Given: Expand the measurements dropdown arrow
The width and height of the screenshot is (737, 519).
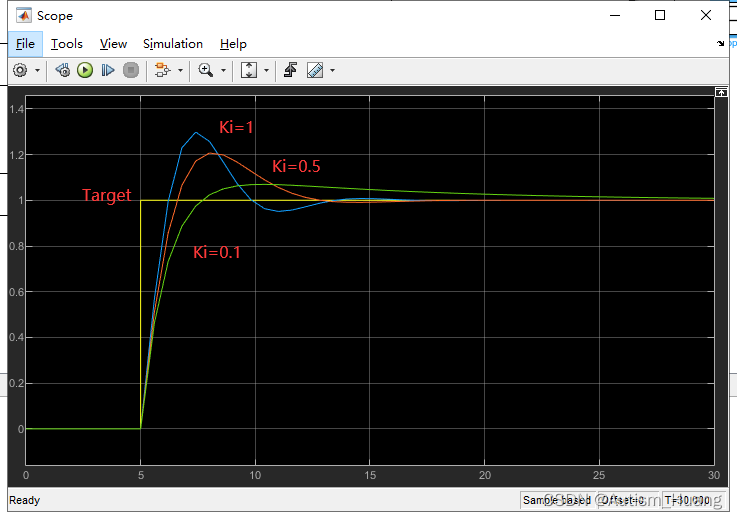Looking at the screenshot, I should pos(332,71).
